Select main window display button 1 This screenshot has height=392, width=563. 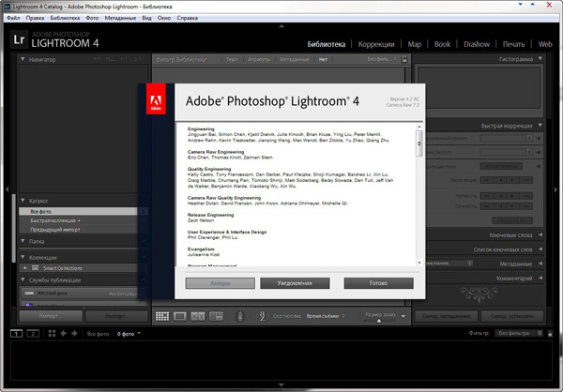point(17,334)
